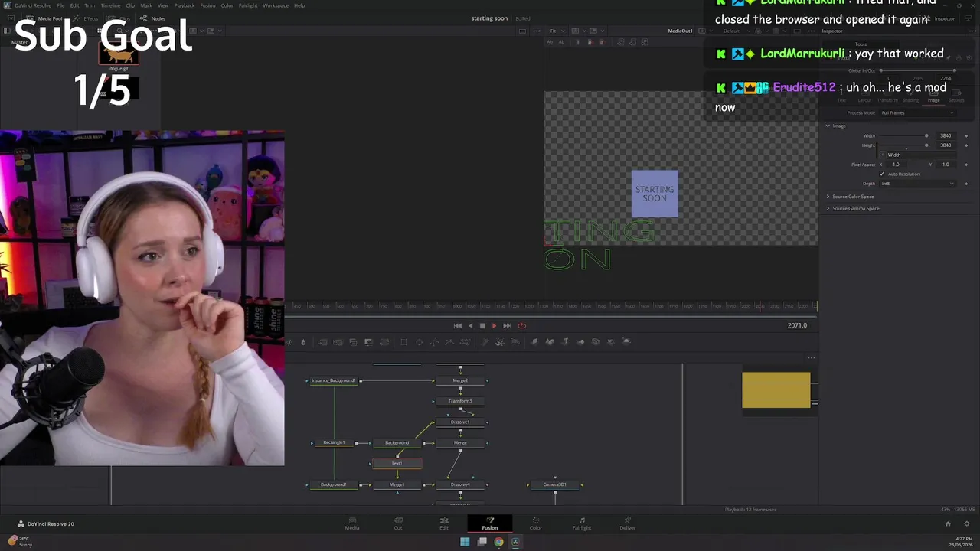This screenshot has width=980, height=551.
Task: Click the stop playback button
Action: click(482, 325)
